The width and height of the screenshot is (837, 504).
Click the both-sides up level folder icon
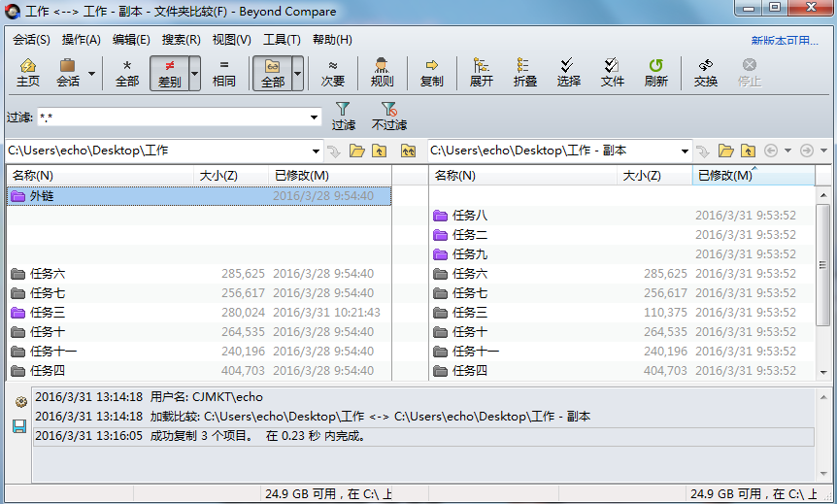(409, 151)
